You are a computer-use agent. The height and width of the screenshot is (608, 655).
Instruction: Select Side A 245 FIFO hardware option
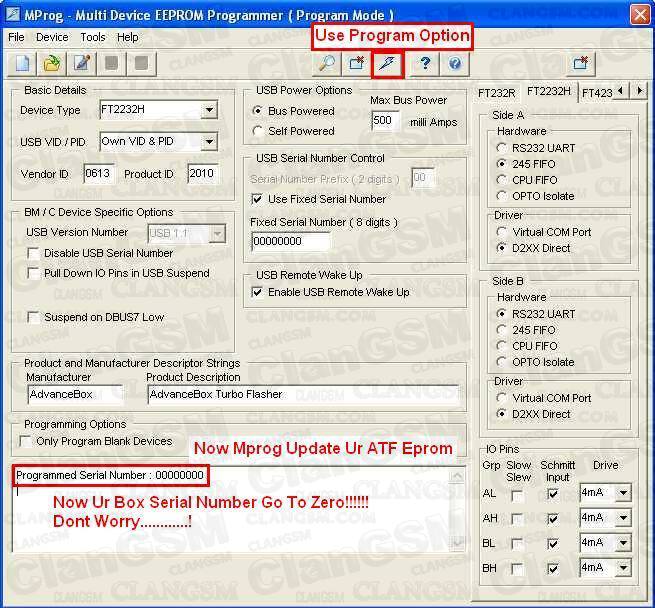point(501,164)
